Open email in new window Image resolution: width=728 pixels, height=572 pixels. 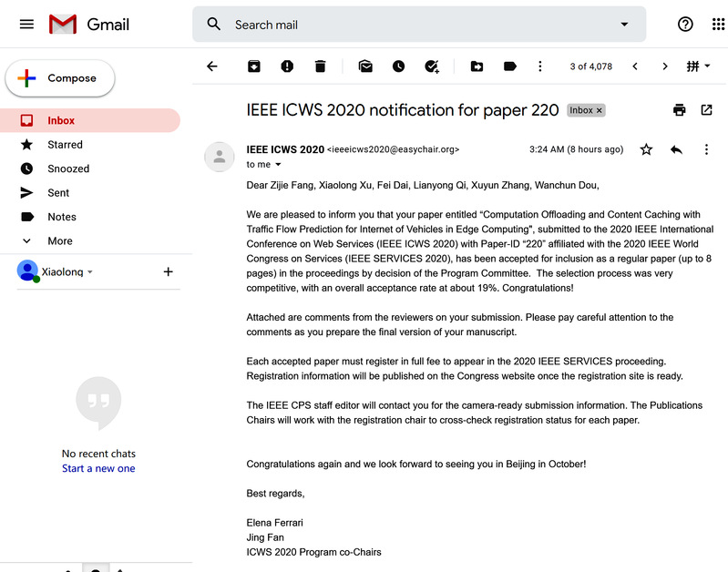[706, 110]
